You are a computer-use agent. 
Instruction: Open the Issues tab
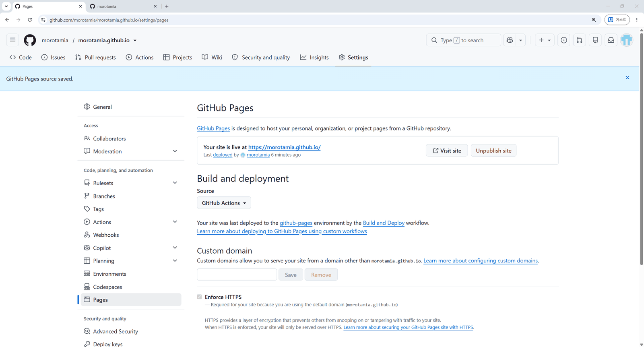(53, 58)
